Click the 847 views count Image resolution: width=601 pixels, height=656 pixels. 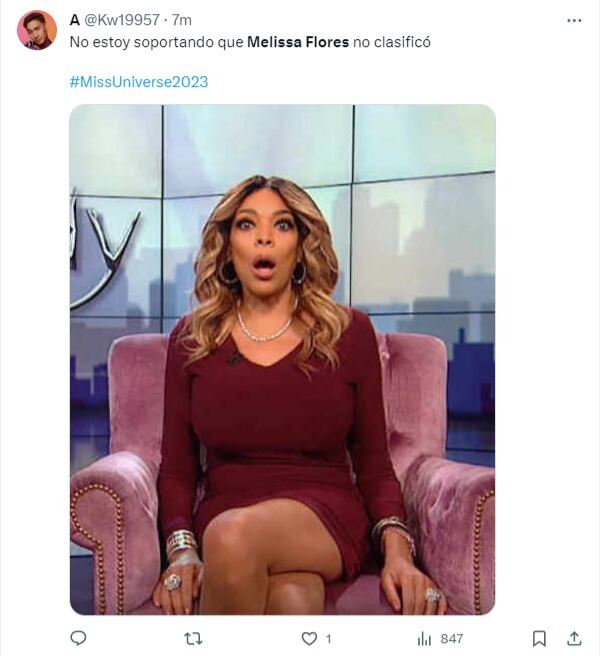click(x=452, y=639)
